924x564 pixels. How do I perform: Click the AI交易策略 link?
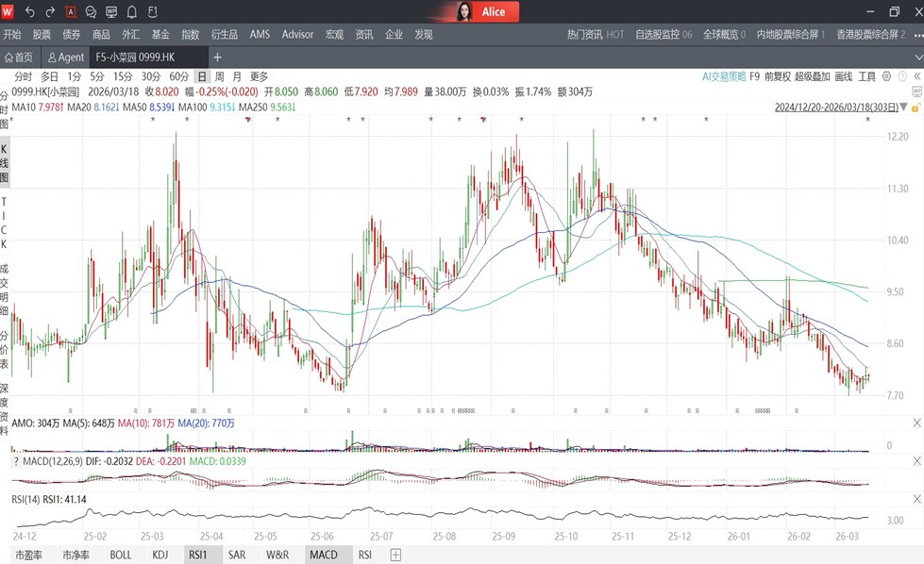coord(723,76)
